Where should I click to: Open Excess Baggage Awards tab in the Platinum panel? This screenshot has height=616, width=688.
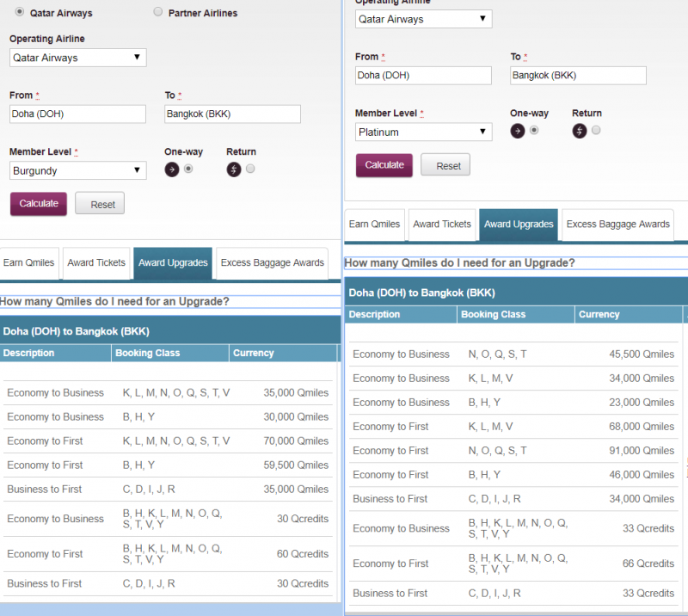618,225
